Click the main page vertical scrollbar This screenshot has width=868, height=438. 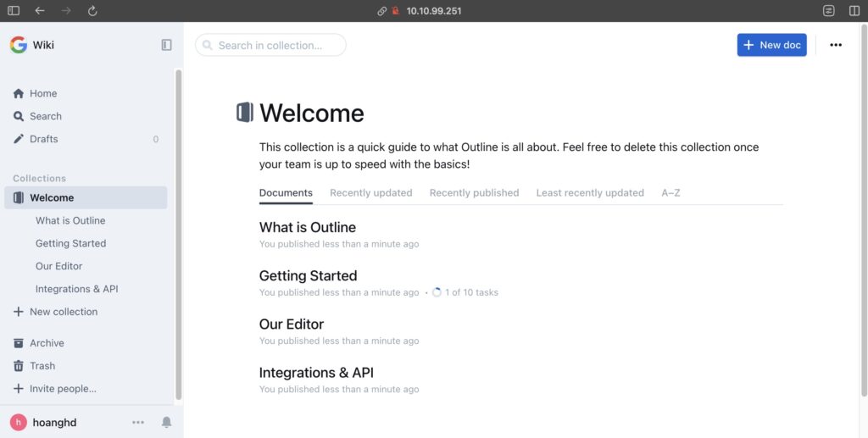(x=865, y=210)
